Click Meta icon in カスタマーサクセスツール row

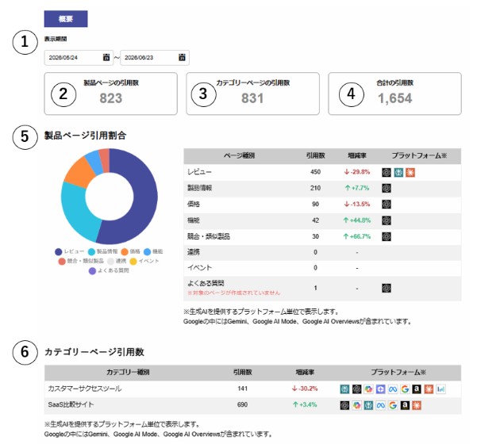393,389
